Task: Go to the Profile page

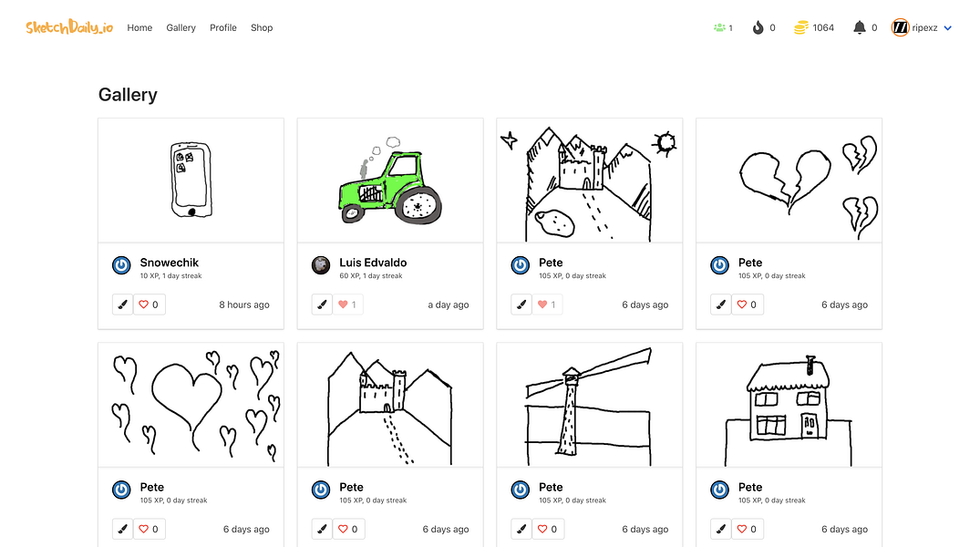Action: tap(223, 27)
